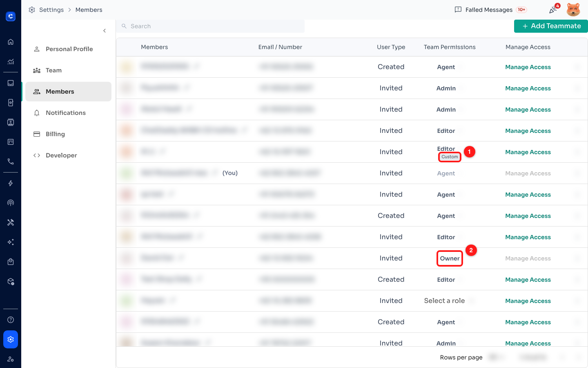Open the Team settings page
Image resolution: width=588 pixels, height=368 pixels.
(x=68, y=70)
